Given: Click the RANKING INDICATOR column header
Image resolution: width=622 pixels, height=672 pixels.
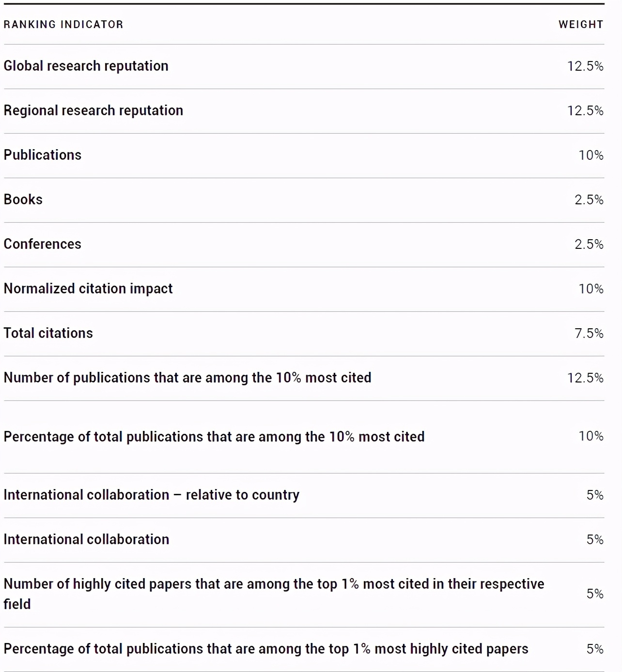Looking at the screenshot, I should [x=63, y=25].
